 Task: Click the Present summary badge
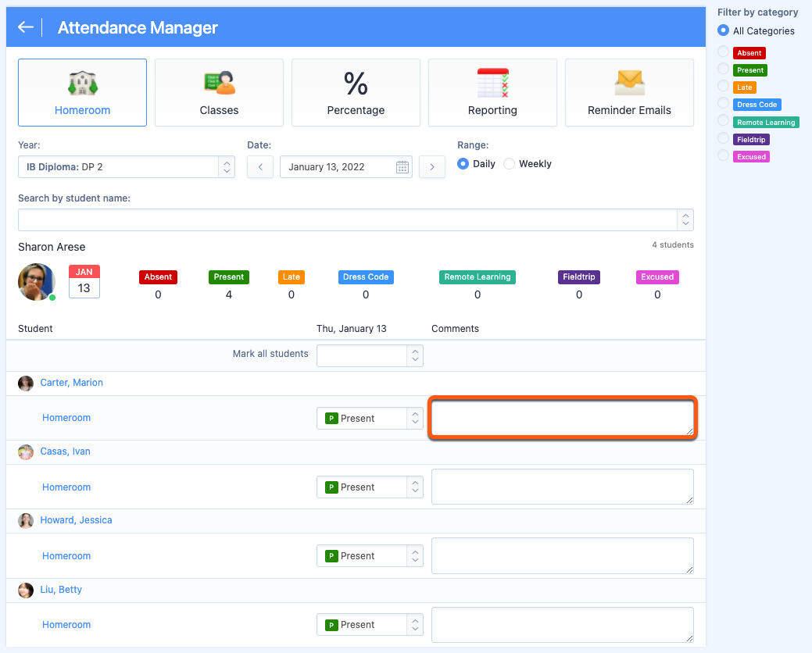(x=228, y=277)
